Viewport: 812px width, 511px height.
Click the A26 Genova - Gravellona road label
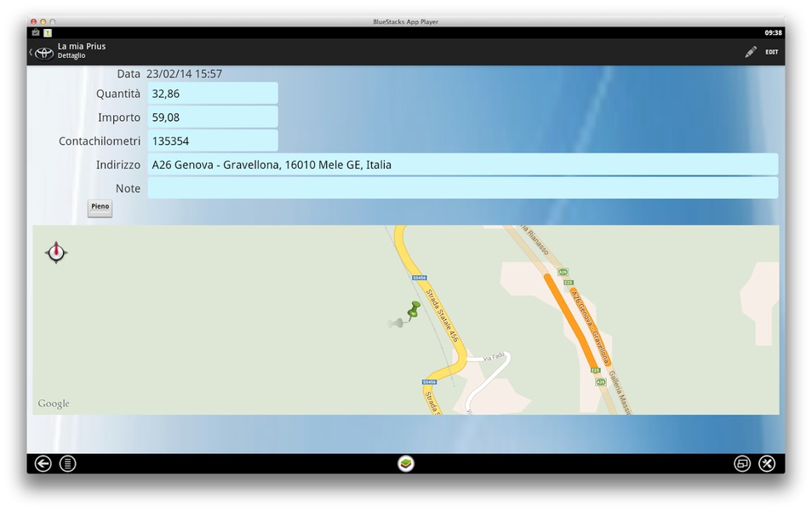(x=590, y=325)
